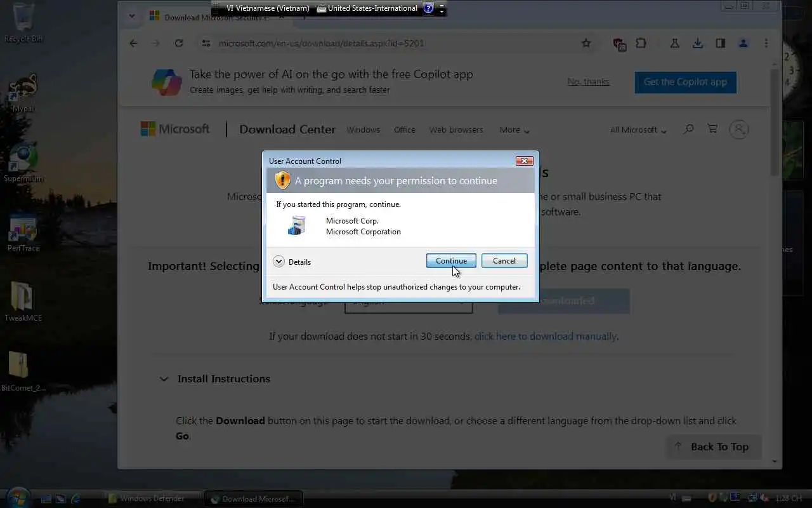Screen dimensions: 812x508
Task: Open the Windows Start orb
Action: pos(17,497)
